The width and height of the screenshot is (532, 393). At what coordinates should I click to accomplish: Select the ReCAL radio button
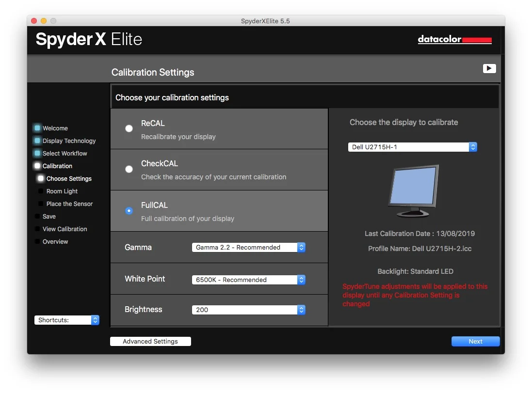pyautogui.click(x=129, y=128)
